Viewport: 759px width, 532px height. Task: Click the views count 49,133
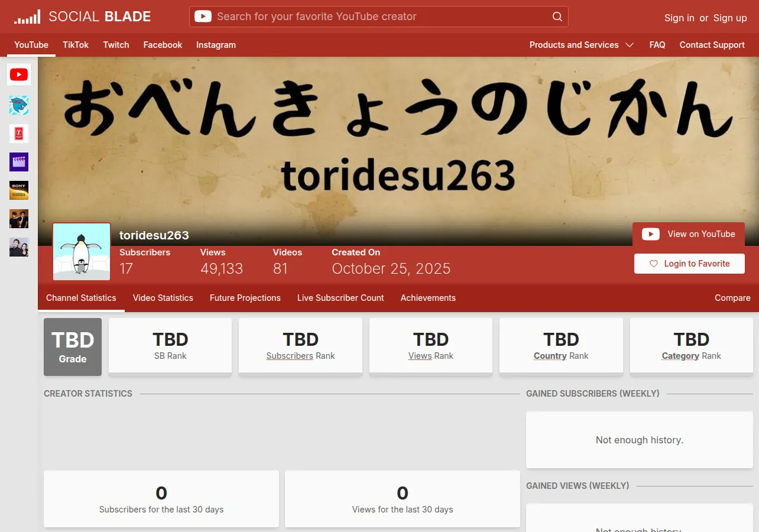[222, 269]
